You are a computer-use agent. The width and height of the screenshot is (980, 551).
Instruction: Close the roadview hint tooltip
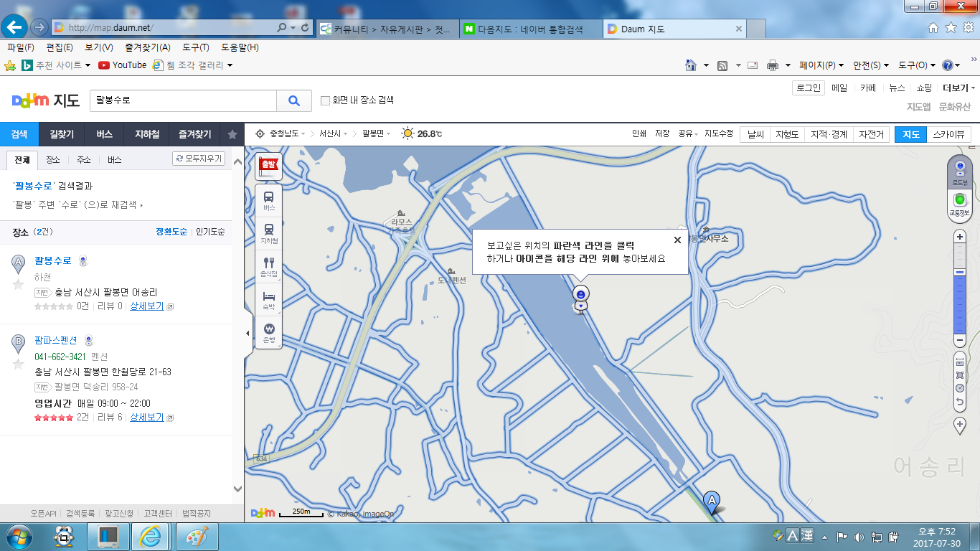click(677, 240)
